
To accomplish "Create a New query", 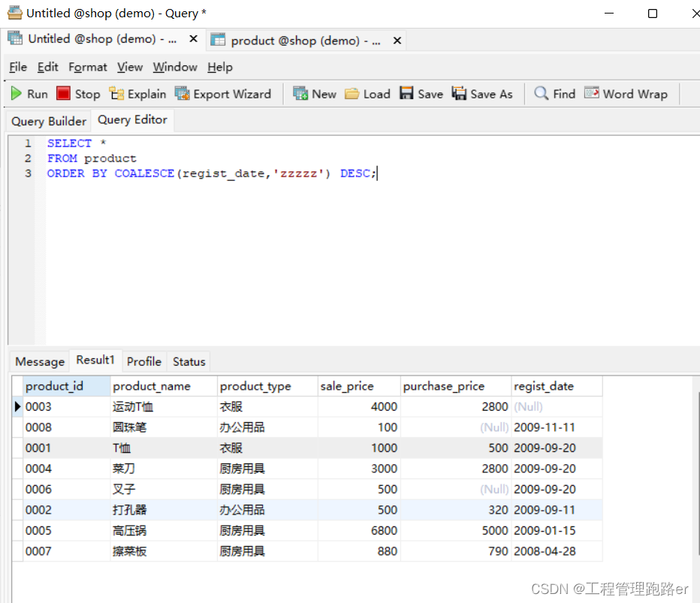I will click(x=314, y=93).
